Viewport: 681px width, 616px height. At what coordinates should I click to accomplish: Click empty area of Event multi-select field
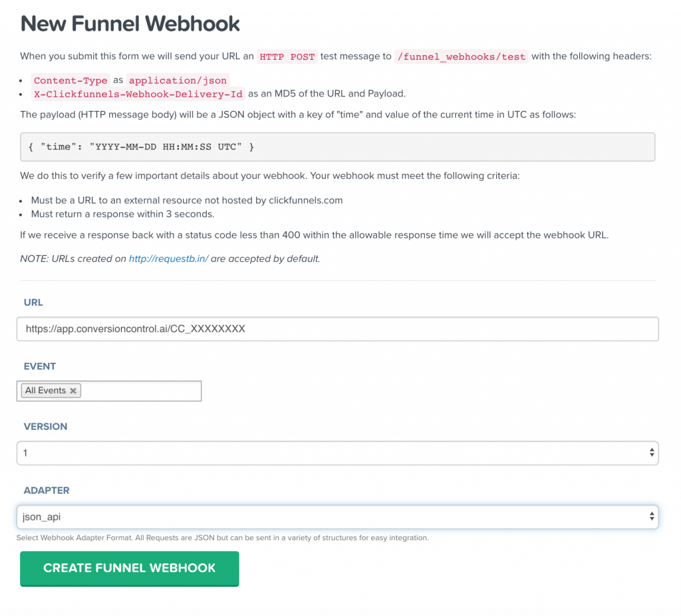coord(140,391)
